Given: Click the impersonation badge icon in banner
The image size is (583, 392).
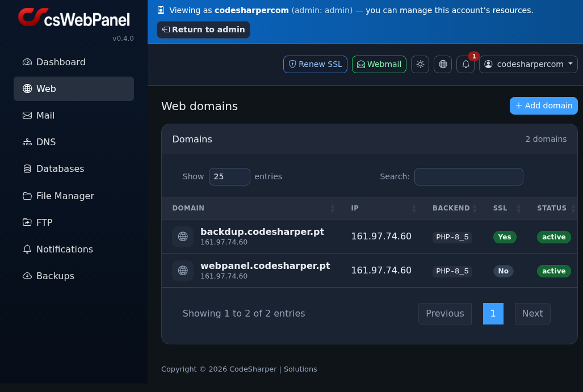Looking at the screenshot, I should point(161,10).
